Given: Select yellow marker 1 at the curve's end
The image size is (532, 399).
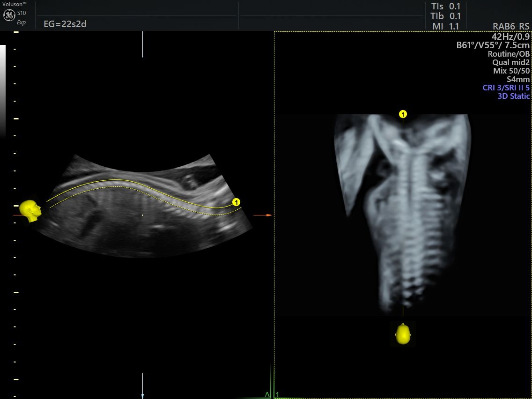Looking at the screenshot, I should pos(236,202).
